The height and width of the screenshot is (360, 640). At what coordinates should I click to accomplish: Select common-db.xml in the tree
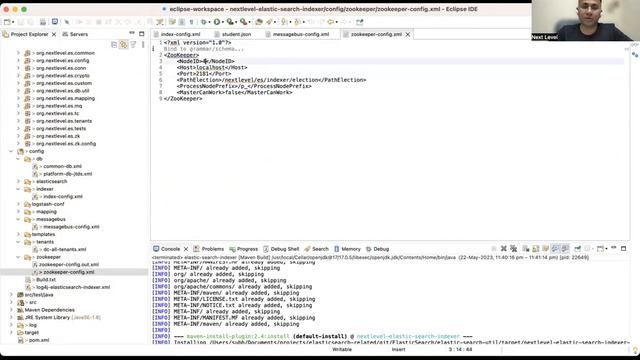(62, 166)
